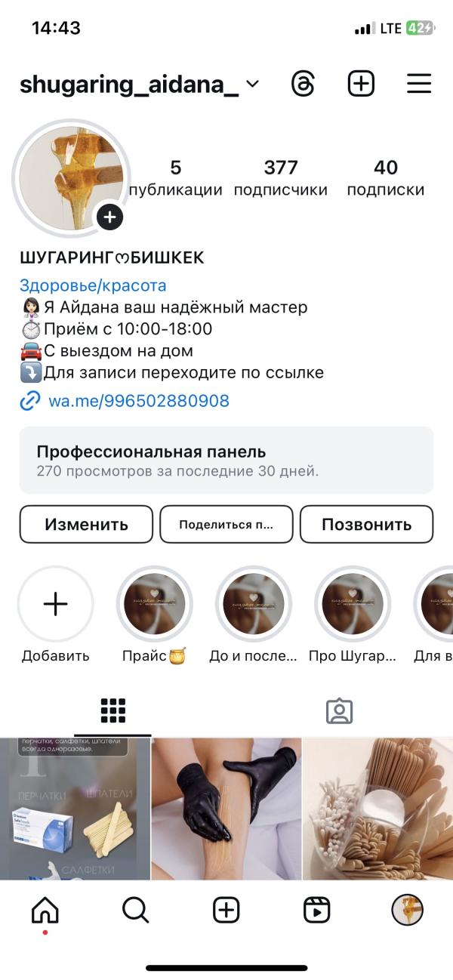Go to Home feed icon in bottom bar

coord(45,911)
